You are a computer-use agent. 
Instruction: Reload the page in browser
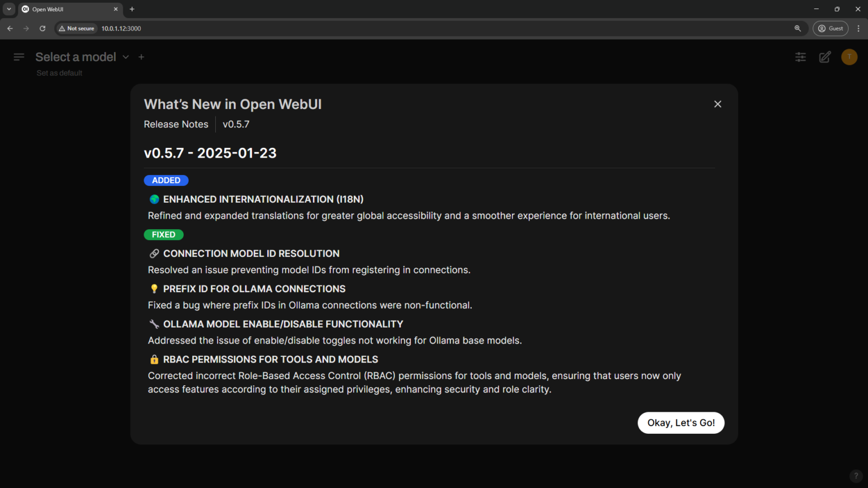[42, 28]
